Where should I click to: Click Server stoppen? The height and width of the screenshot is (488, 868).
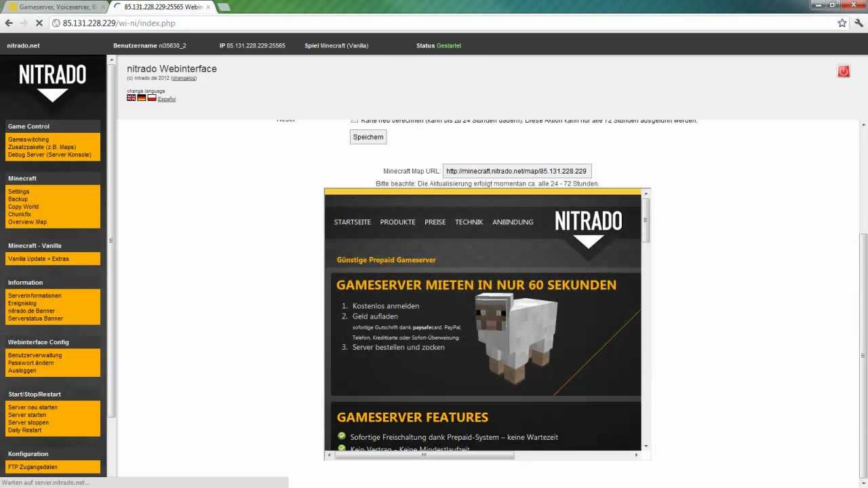click(x=28, y=422)
